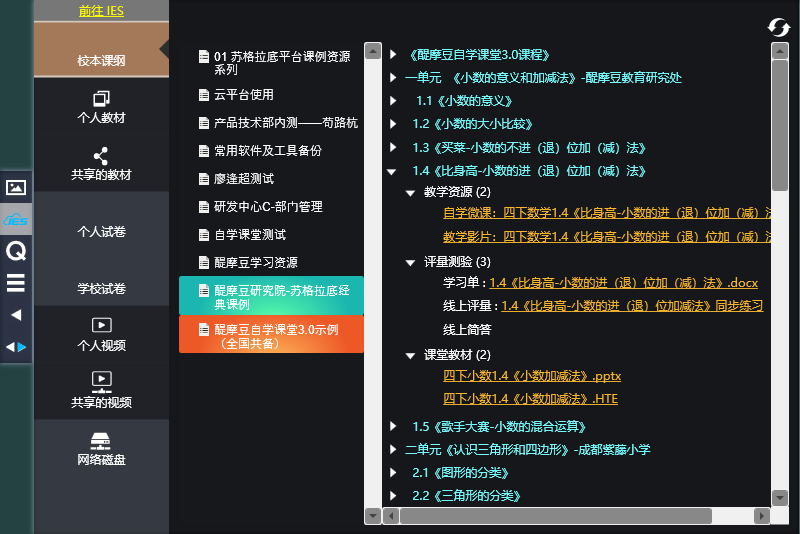Open the hamburger list icon in left toolbar

click(x=16, y=283)
